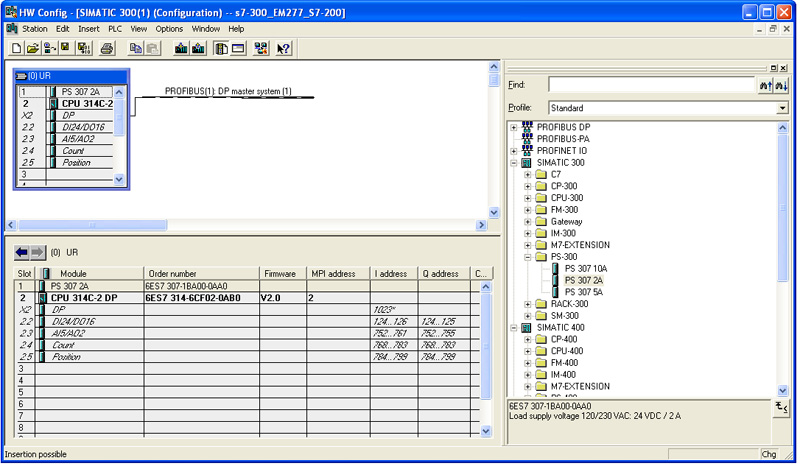Expand the PROFINET IO tree node
The height and width of the screenshot is (466, 800).
click(514, 151)
